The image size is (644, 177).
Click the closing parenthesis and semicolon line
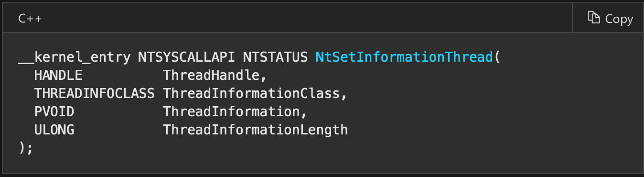click(26, 148)
